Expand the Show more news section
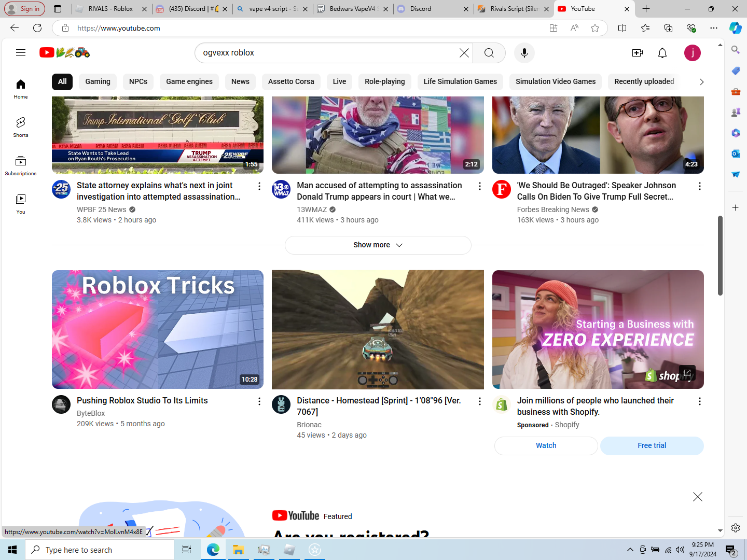Screen dimensions: 747x560 tap(378, 245)
